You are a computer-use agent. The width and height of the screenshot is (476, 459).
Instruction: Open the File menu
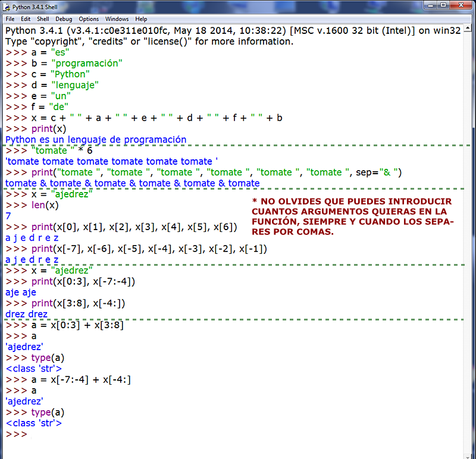click(10, 18)
